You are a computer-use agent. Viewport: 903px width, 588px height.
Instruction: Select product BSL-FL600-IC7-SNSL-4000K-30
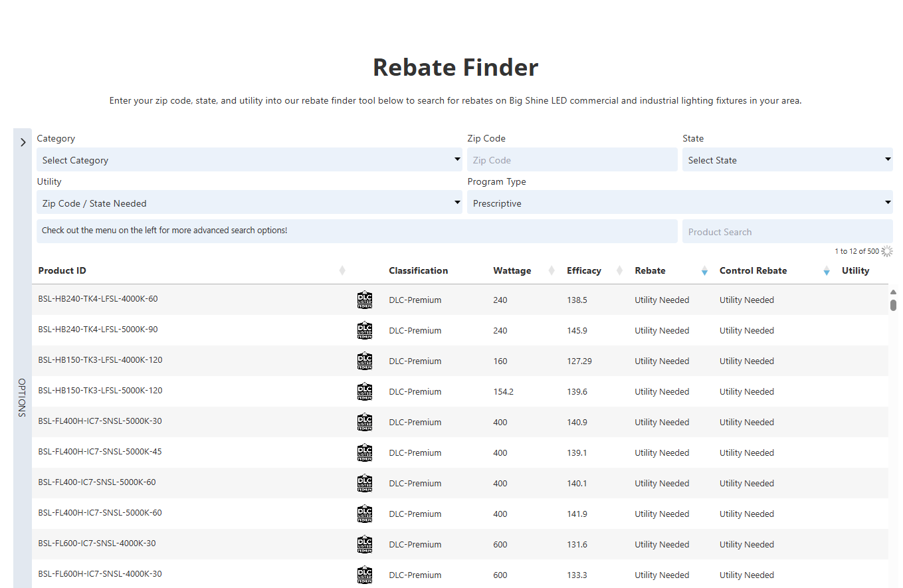coord(97,543)
